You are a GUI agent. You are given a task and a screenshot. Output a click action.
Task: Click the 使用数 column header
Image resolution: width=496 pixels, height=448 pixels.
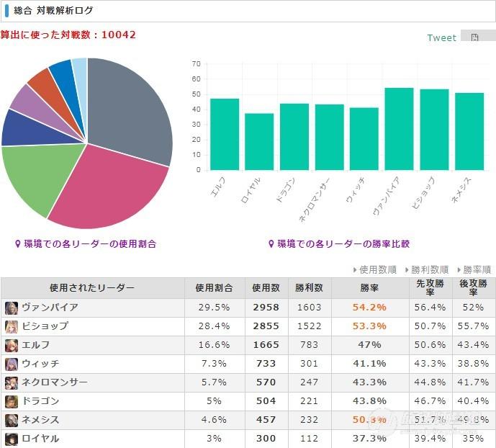266,288
